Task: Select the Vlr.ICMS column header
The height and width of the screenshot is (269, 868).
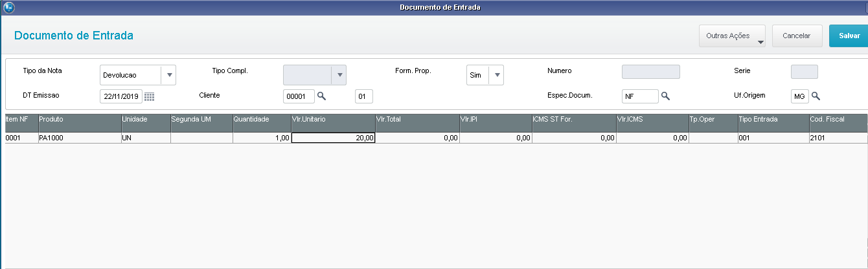Action: point(652,123)
